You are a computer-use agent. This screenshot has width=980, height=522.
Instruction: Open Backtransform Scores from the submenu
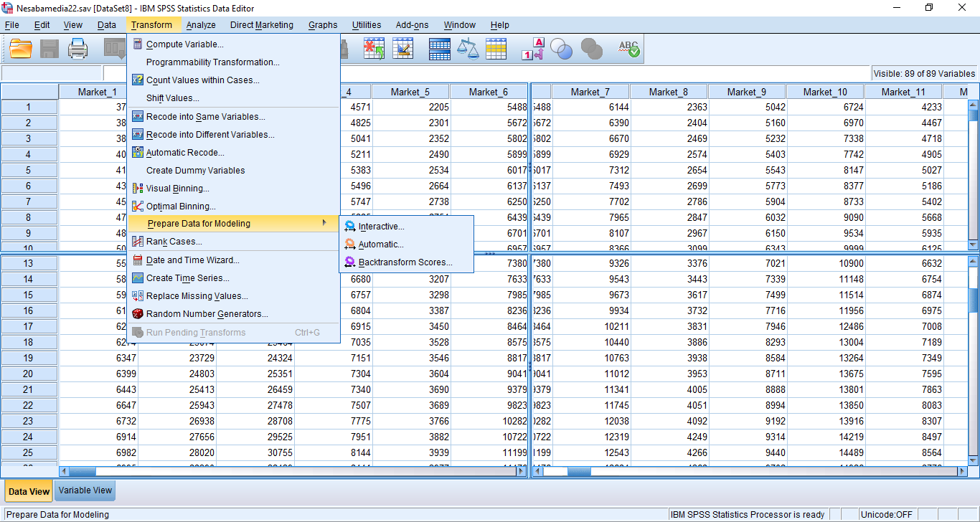[x=405, y=262]
